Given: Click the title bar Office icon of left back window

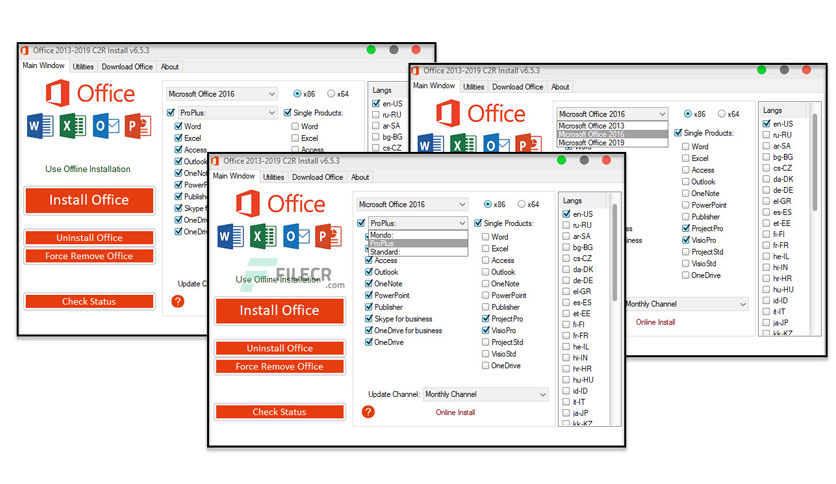Looking at the screenshot, I should [x=24, y=51].
